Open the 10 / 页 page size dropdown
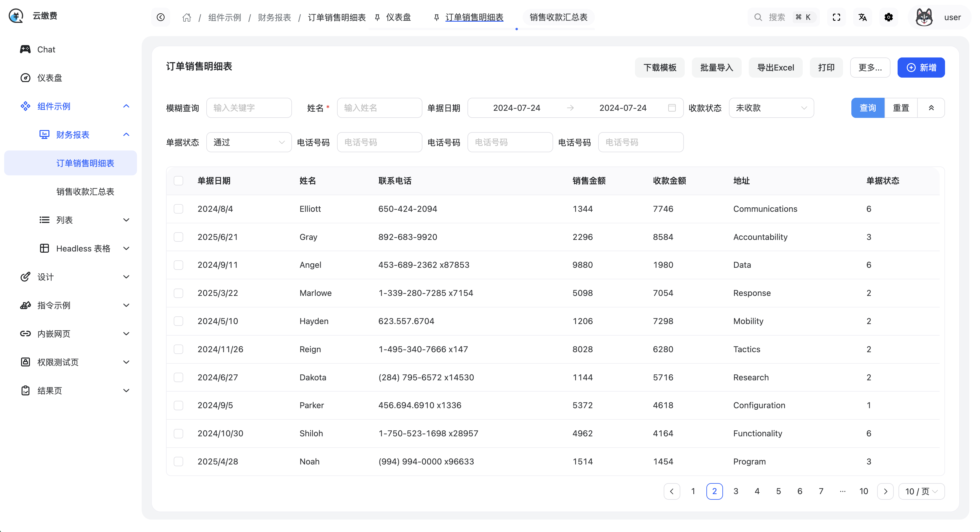Screen dimensions: 980x532 point(921,491)
